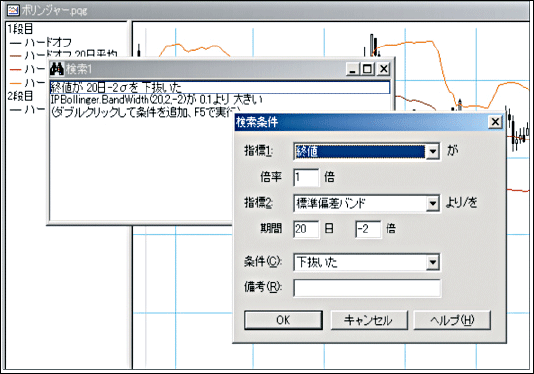Click the binoculars icon in 検索1 title bar
Viewport: 534px width, 374px height.
57,69
